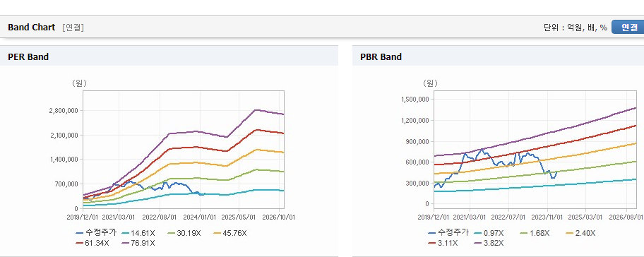The image size is (644, 257).
Task: Toggle 3.11X legend item in PBR Band
Action: (x=443, y=243)
